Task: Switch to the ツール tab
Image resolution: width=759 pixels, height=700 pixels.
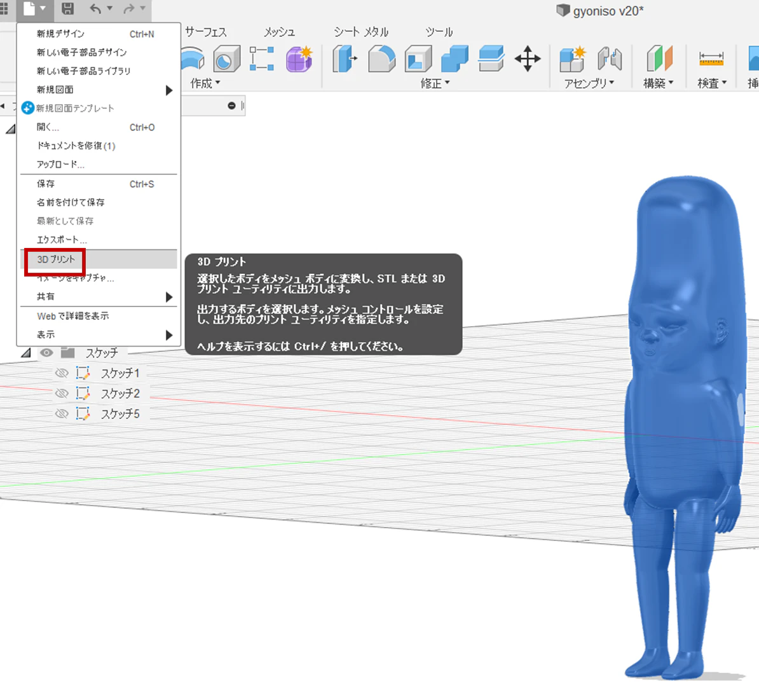Action: pos(439,32)
